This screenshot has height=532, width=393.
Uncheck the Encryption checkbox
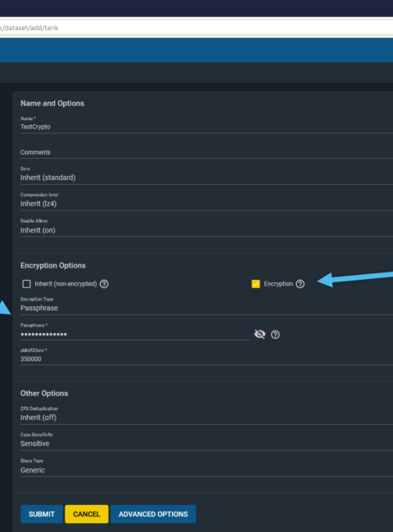tap(256, 284)
